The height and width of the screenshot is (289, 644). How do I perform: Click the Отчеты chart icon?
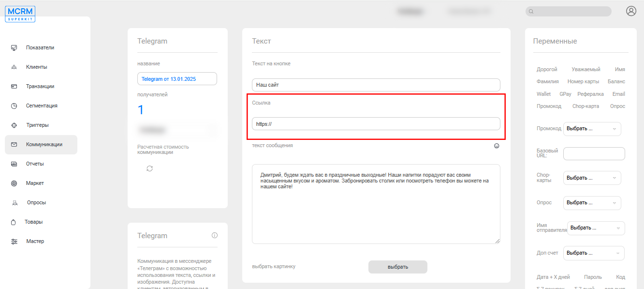(x=14, y=164)
